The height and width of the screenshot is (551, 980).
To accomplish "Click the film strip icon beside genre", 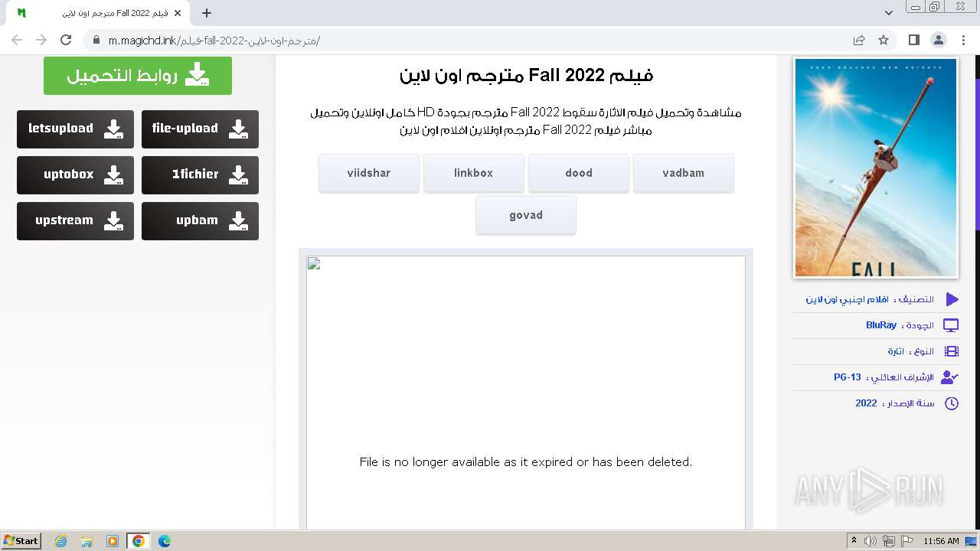I will click(x=952, y=351).
